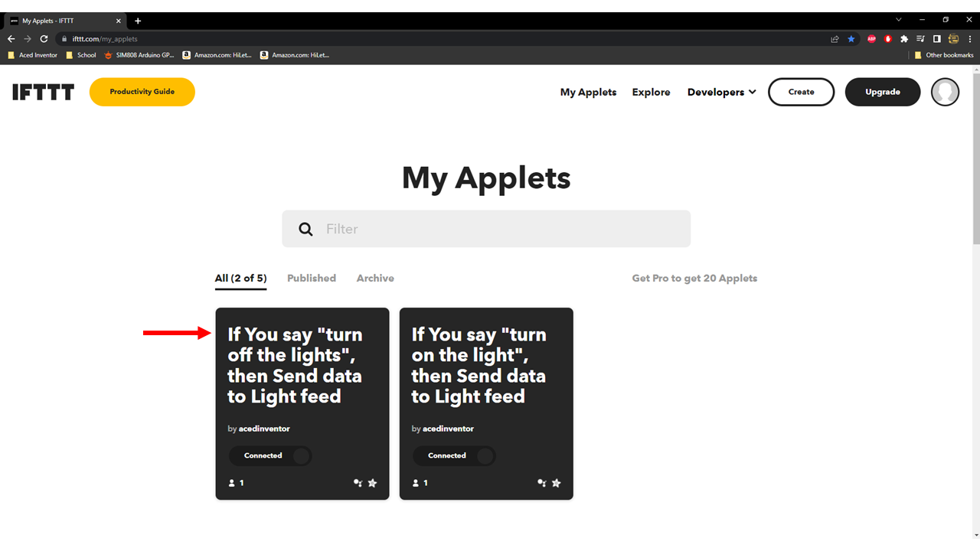Click the share page icon in address bar

point(835,39)
